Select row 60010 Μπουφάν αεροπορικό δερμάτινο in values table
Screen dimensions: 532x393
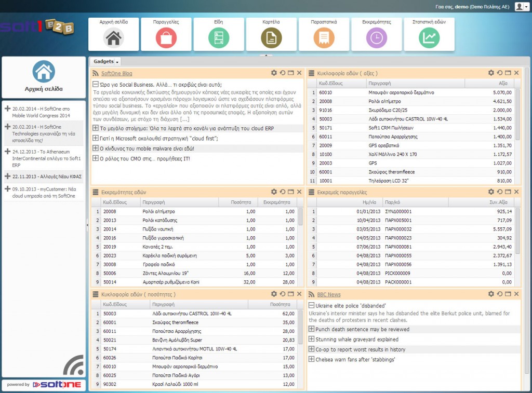pos(411,92)
